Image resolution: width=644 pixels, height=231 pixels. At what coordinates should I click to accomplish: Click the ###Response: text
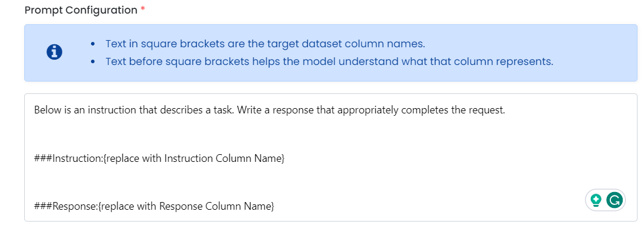click(x=66, y=206)
